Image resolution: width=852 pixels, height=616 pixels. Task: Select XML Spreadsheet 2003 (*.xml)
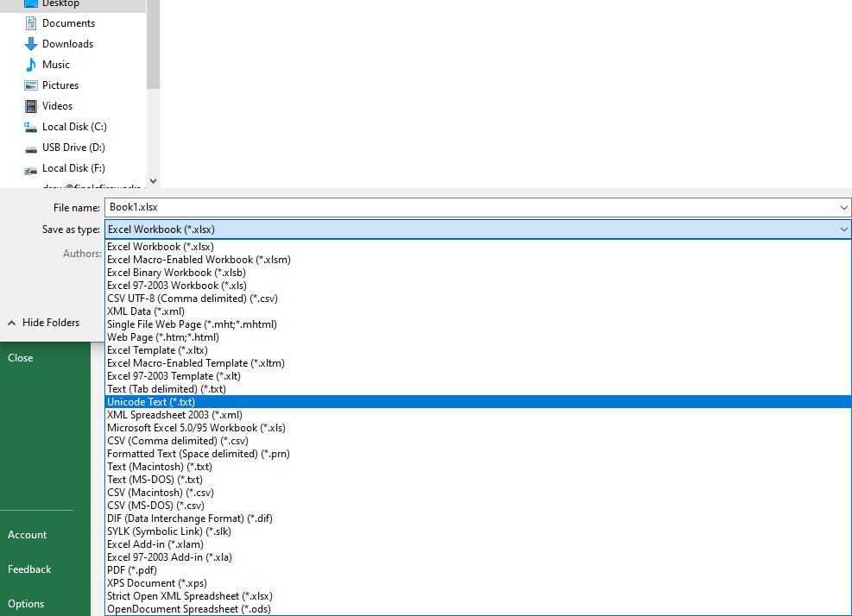click(477, 415)
